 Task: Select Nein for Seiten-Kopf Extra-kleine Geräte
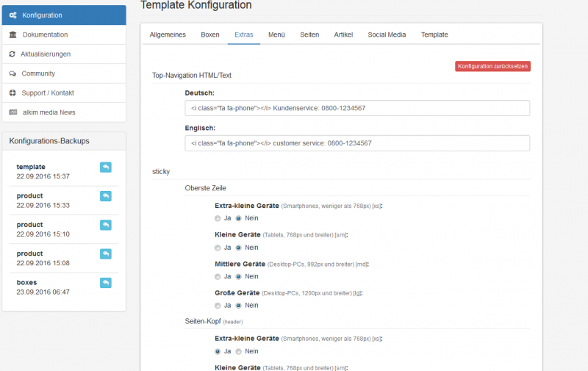(x=238, y=351)
